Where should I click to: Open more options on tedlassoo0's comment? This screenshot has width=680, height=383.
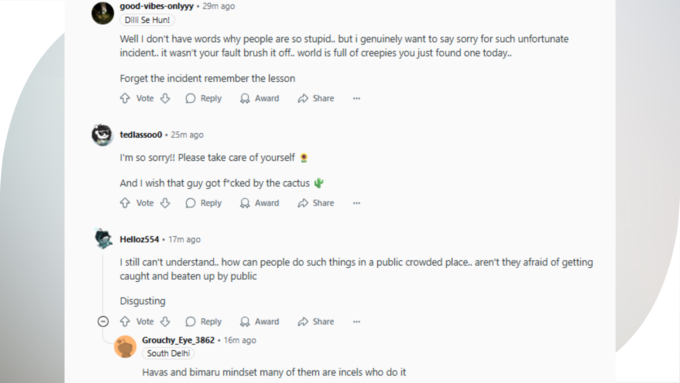tap(356, 203)
